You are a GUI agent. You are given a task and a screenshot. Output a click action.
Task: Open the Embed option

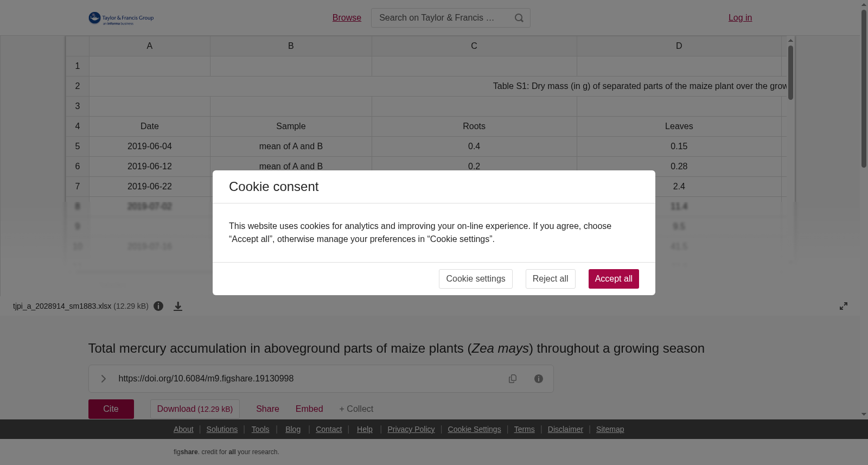[x=309, y=409]
